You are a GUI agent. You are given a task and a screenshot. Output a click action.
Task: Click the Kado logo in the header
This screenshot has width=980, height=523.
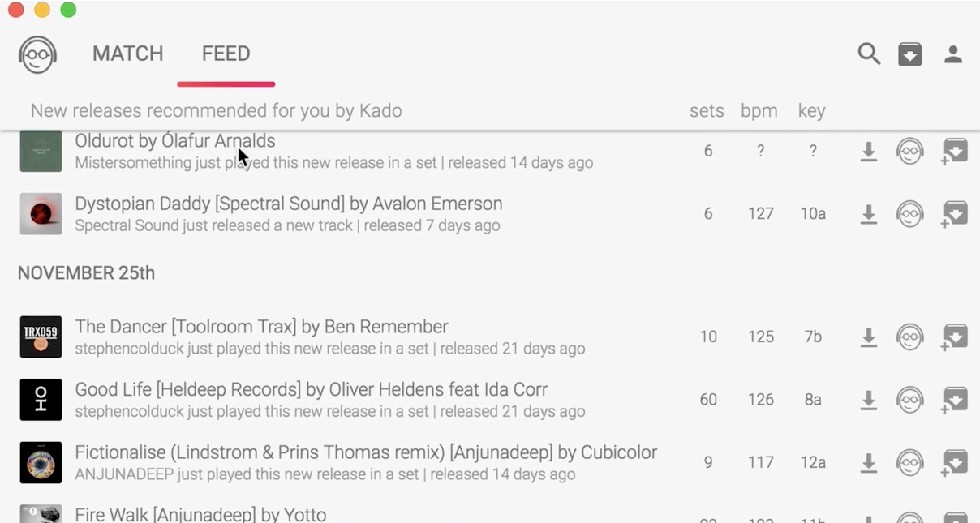[x=37, y=54]
